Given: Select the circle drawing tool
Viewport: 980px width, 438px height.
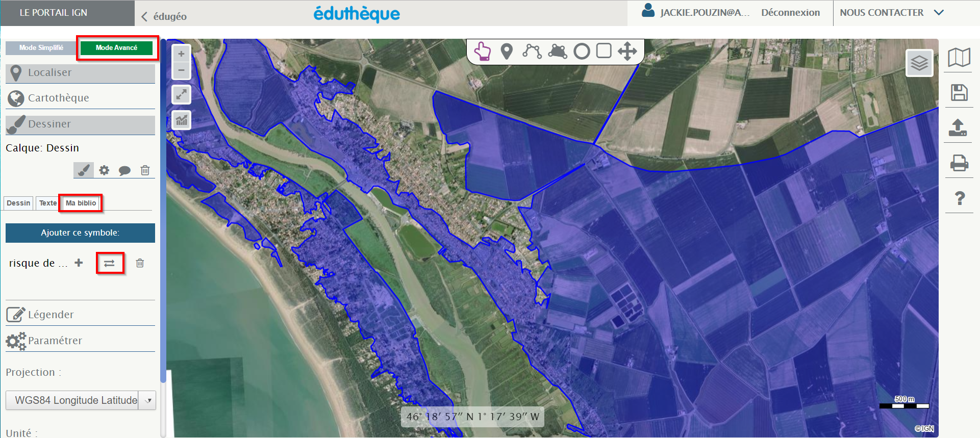Looking at the screenshot, I should click(x=582, y=51).
